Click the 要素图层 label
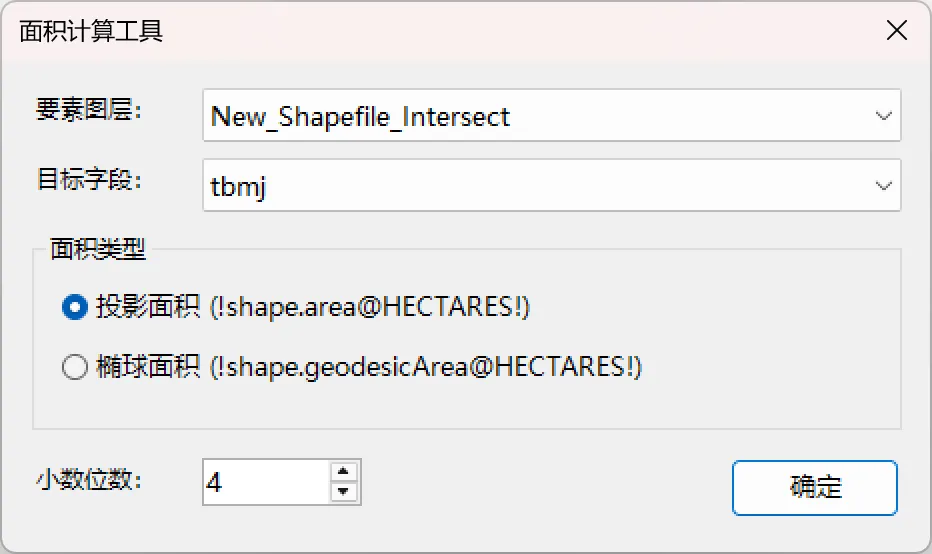The height and width of the screenshot is (554, 932). coord(89,110)
